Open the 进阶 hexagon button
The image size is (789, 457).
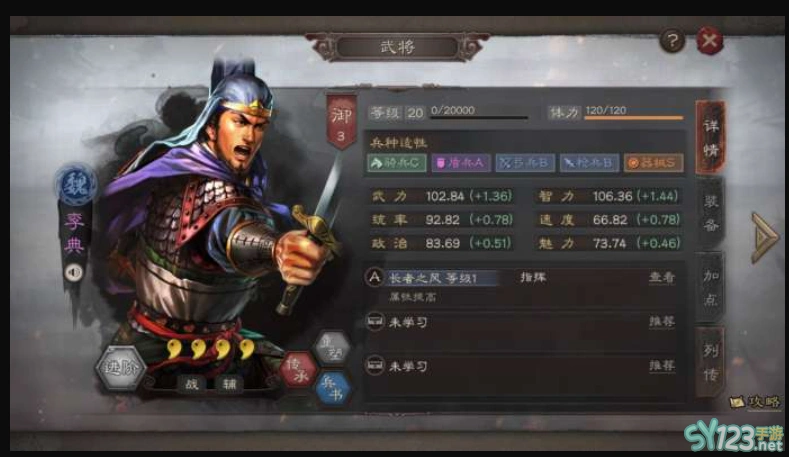[121, 368]
